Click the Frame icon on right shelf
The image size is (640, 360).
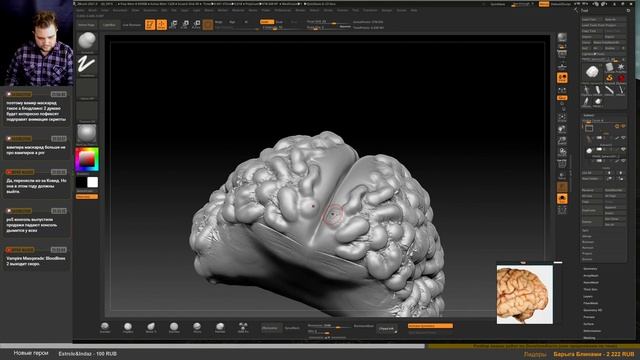pos(562,118)
